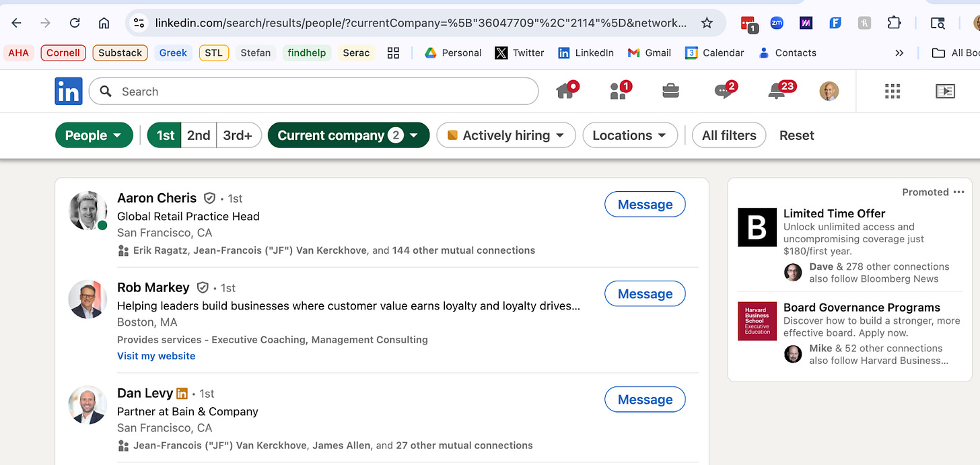Expand the Current company filter
980x465 pixels.
coord(349,135)
